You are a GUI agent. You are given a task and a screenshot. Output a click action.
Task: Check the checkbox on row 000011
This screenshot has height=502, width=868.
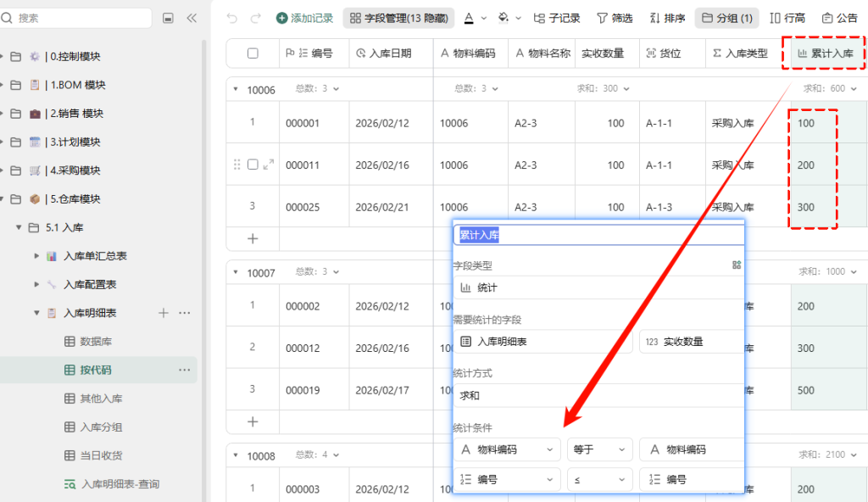253,165
